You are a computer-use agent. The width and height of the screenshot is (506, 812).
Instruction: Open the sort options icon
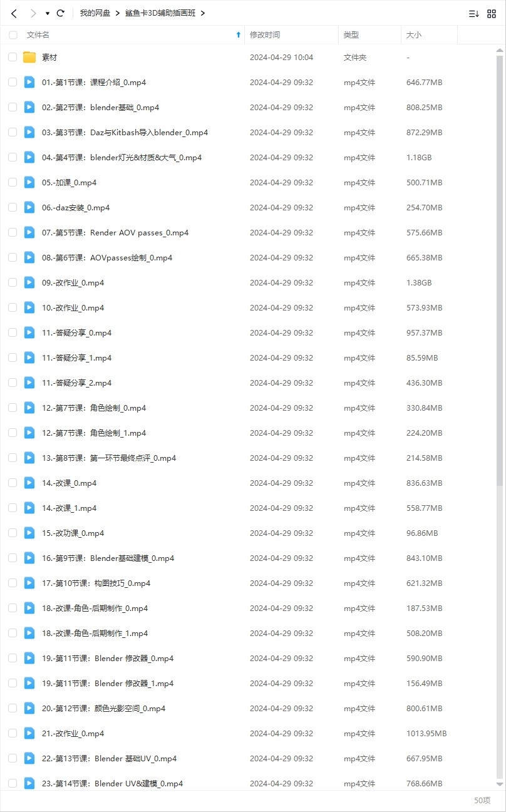click(473, 13)
